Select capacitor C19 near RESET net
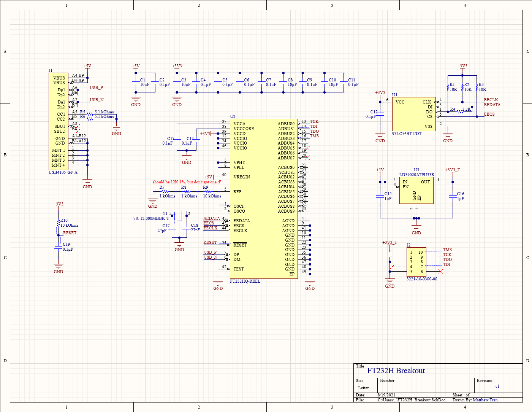This screenshot has height=412, width=532. point(59,247)
